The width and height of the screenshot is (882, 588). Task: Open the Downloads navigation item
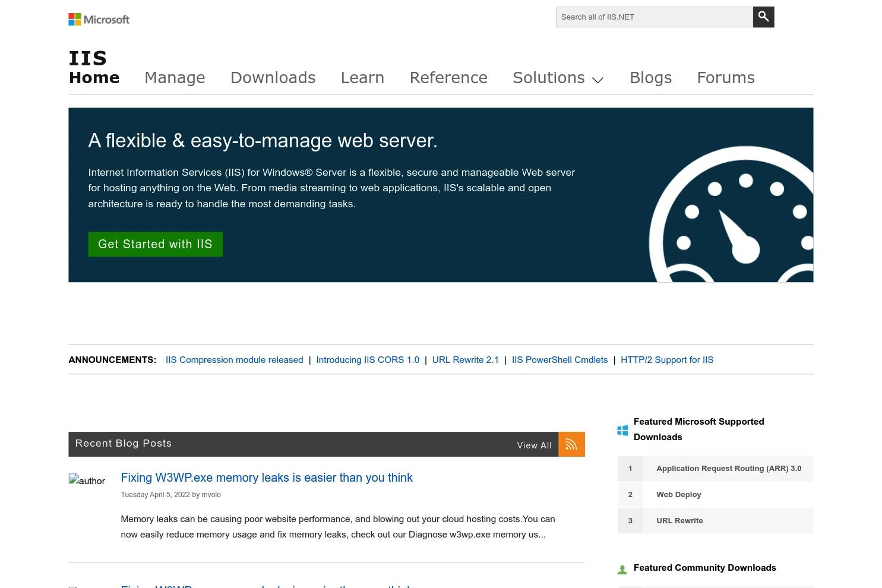click(273, 78)
